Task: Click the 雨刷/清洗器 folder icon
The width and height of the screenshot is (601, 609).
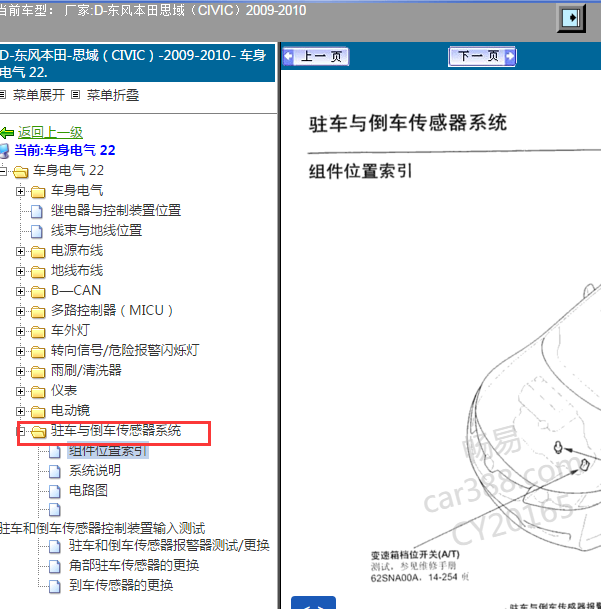Action: tap(38, 372)
